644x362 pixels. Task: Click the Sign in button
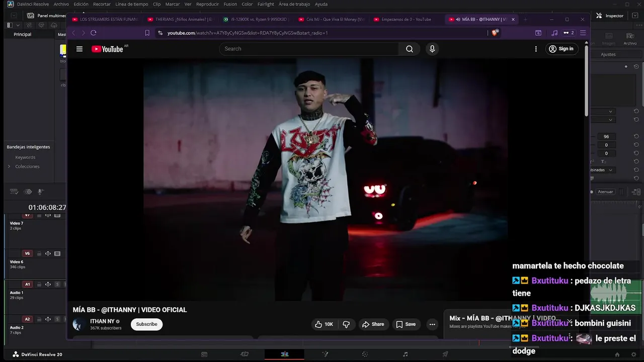pyautogui.click(x=561, y=49)
